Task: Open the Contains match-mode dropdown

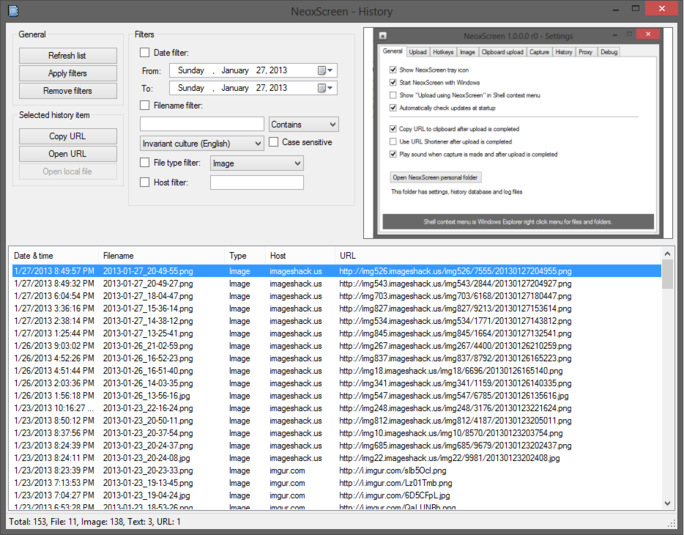Action: click(304, 125)
